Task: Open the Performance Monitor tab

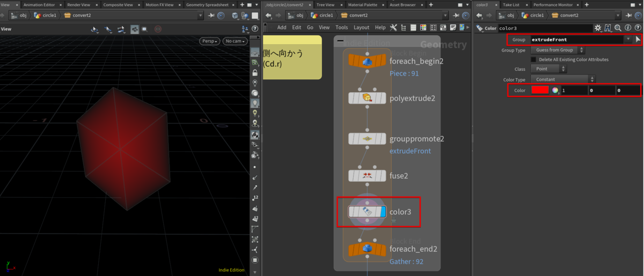Action: click(553, 5)
